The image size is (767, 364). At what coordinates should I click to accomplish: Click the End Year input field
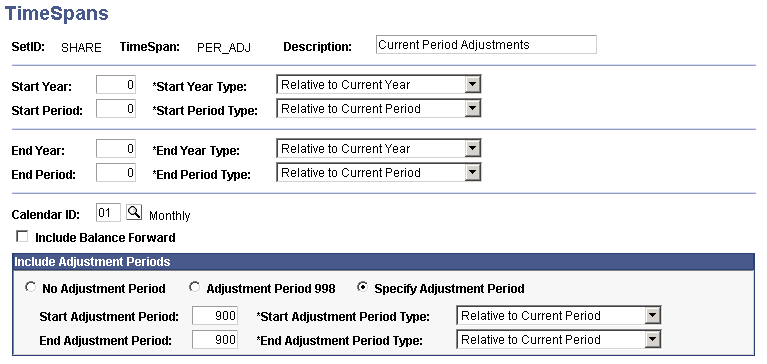click(x=116, y=148)
